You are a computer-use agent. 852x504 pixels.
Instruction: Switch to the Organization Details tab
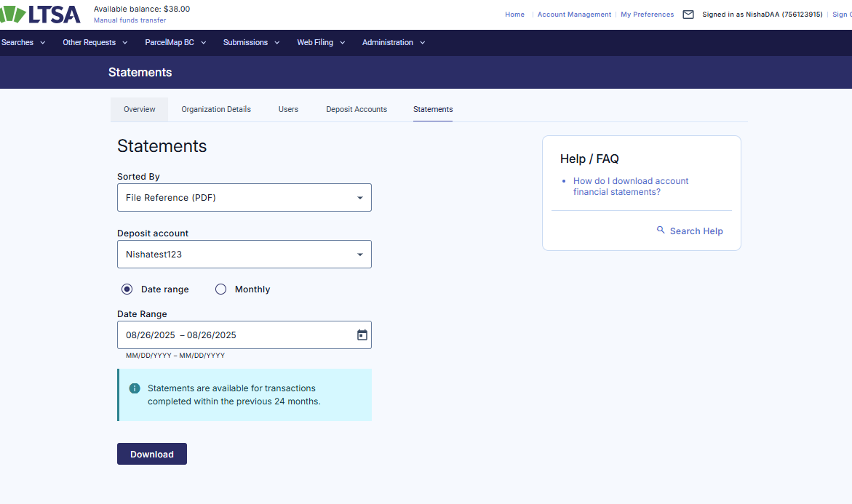point(216,110)
